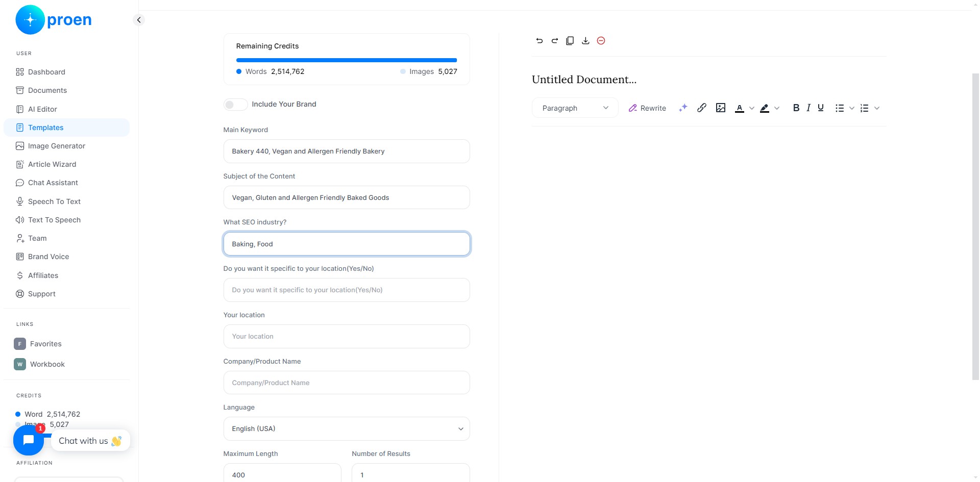Open the live chat bubble
The width and height of the screenshot is (980, 482).
(29, 440)
